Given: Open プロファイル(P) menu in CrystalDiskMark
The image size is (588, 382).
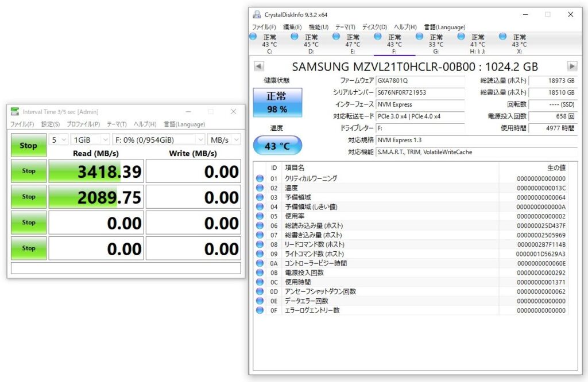Looking at the screenshot, I should tap(83, 124).
